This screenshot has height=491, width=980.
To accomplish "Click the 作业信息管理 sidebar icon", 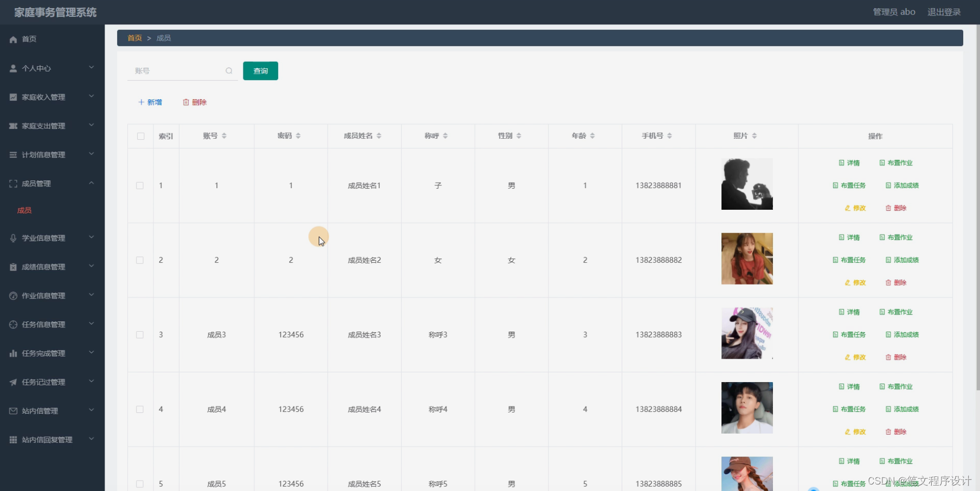I will click(14, 295).
